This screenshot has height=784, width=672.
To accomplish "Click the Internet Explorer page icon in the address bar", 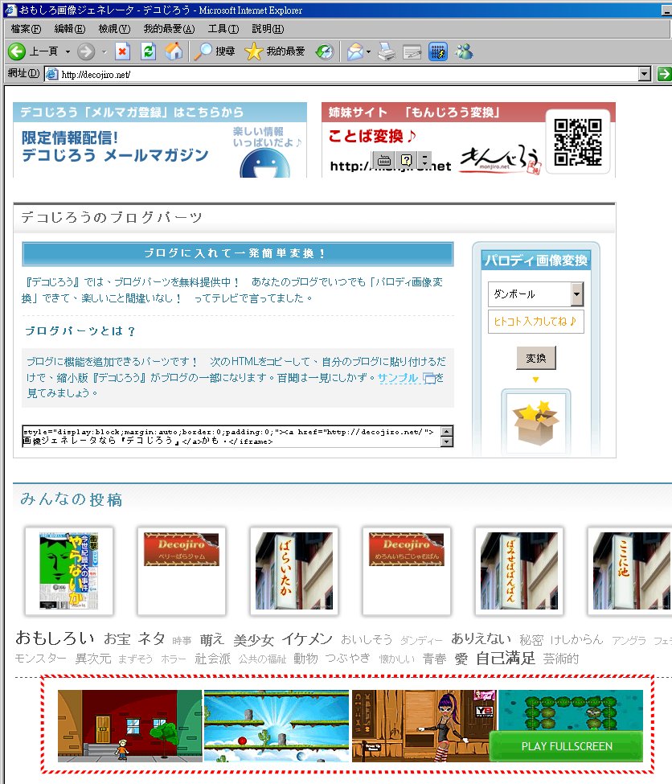I will (51, 75).
